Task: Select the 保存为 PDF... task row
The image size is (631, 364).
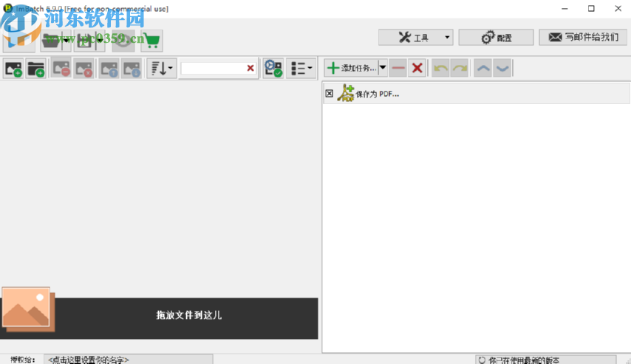Action: [477, 93]
